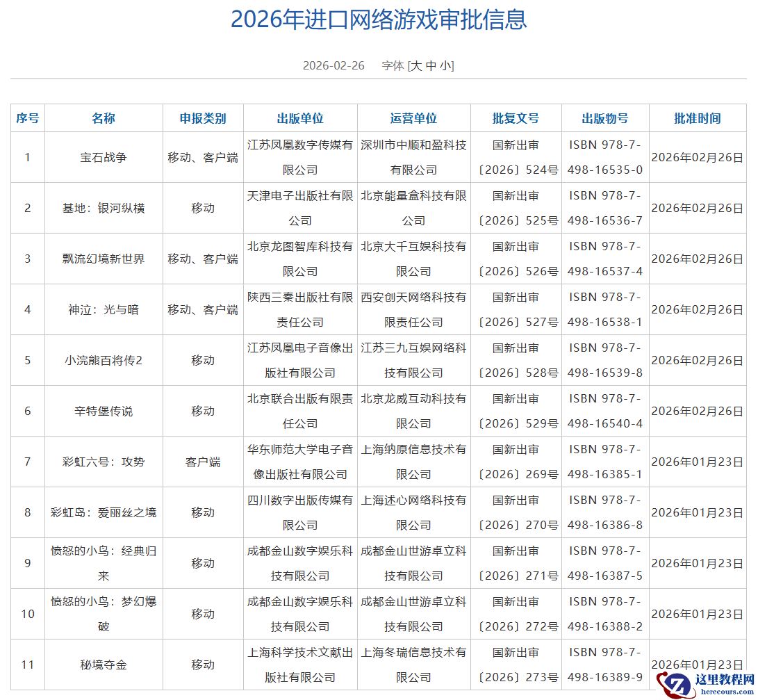Click the 出版物号 column header
This screenshot has width=758, height=700.
coord(605,118)
